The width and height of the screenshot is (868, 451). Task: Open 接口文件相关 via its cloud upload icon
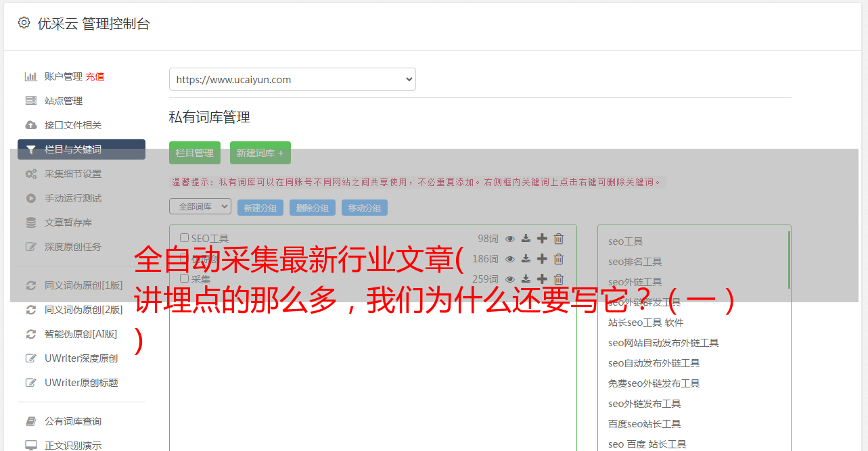(31, 125)
